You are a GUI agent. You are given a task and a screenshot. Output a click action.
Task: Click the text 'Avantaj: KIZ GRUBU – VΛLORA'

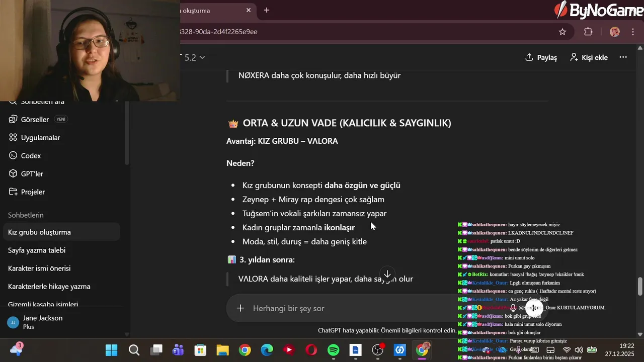(x=282, y=141)
